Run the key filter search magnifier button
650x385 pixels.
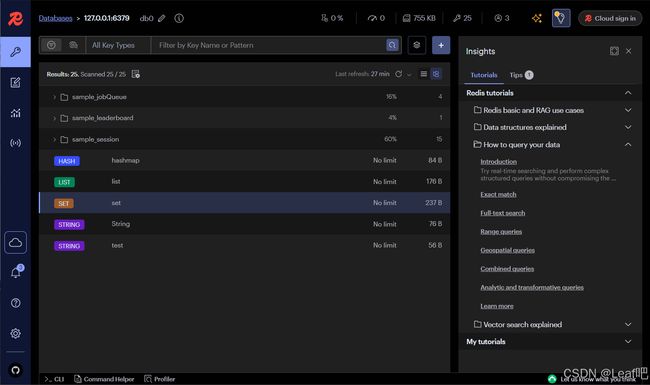[x=392, y=45]
